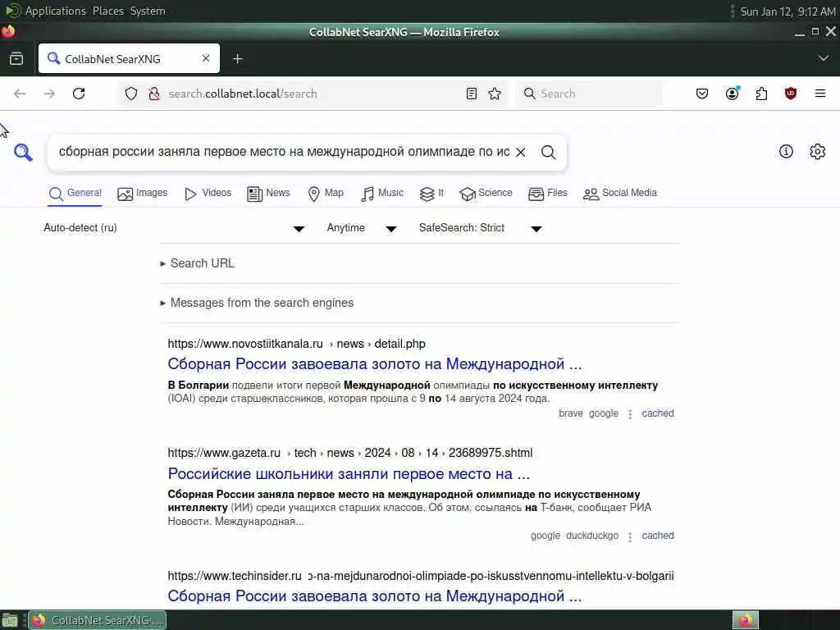The height and width of the screenshot is (630, 840).
Task: Click the techinsider.ru result URL
Action: [421, 577]
